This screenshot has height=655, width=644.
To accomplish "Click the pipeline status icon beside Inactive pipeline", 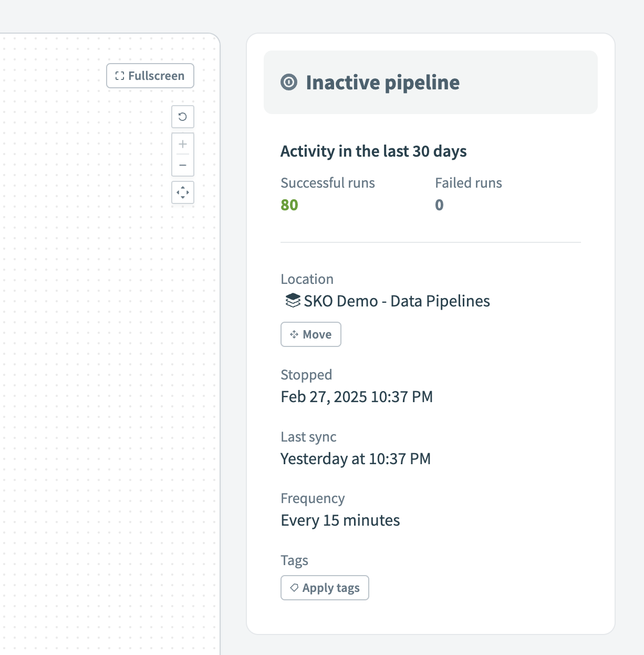I will click(x=289, y=83).
